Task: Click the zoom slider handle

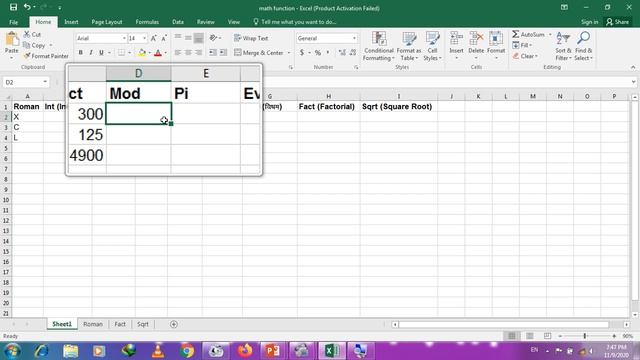Action: coord(584,336)
